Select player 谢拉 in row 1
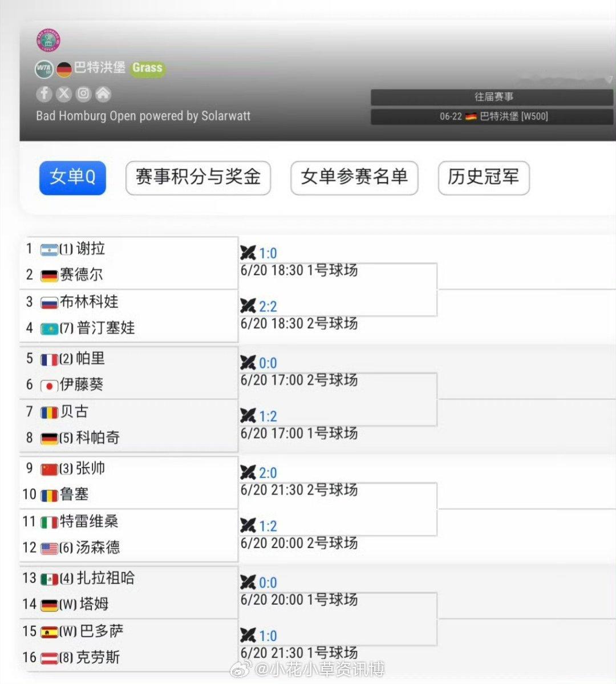616x684 pixels. pyautogui.click(x=91, y=249)
